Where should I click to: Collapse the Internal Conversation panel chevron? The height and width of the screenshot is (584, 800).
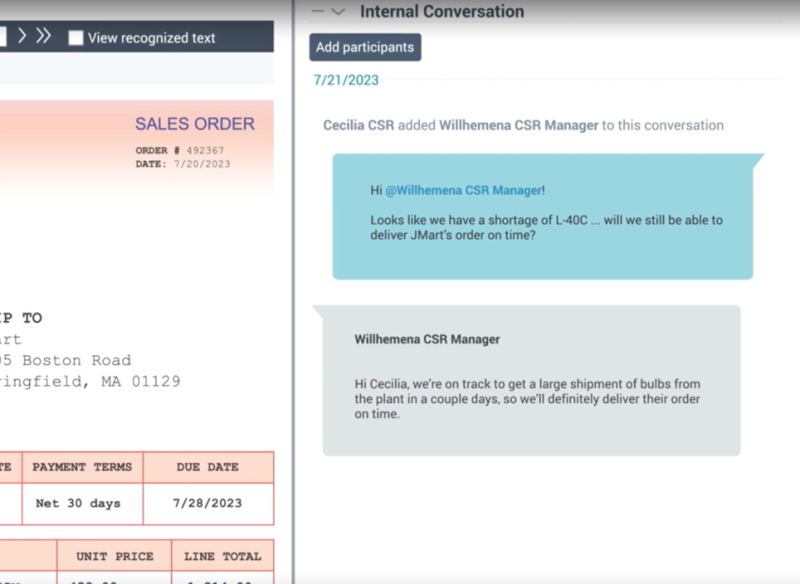[x=338, y=12]
